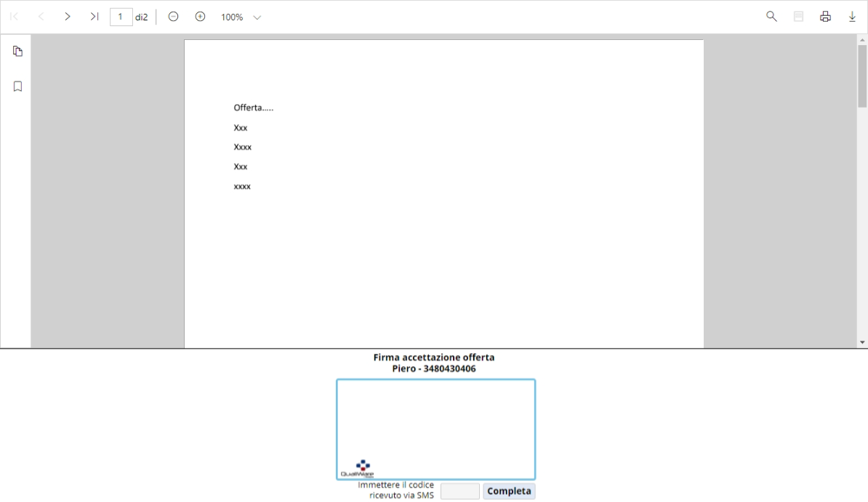Click the SMS code input field
The image size is (868, 502).
pyautogui.click(x=459, y=491)
